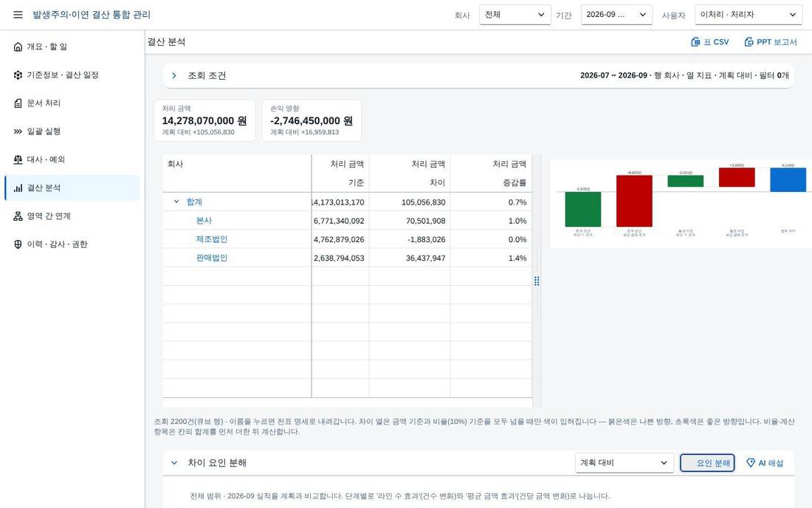Collapse the 차이 요인 분해 section

coord(174,463)
